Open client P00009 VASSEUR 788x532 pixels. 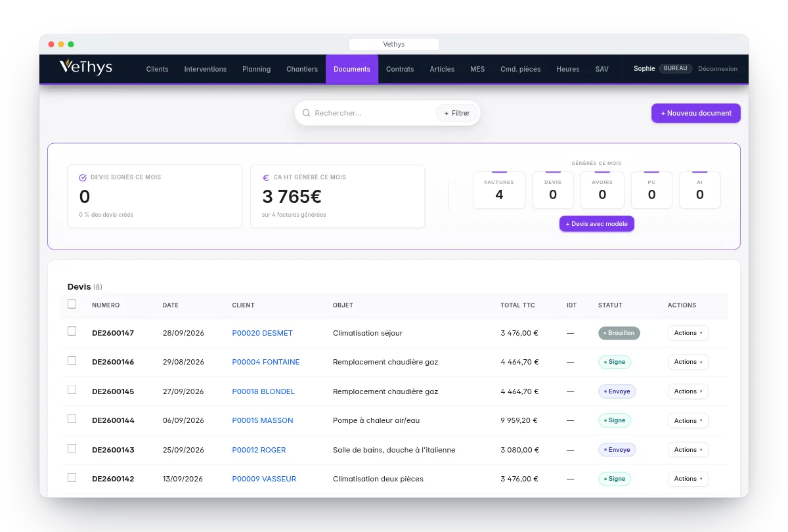(264, 479)
